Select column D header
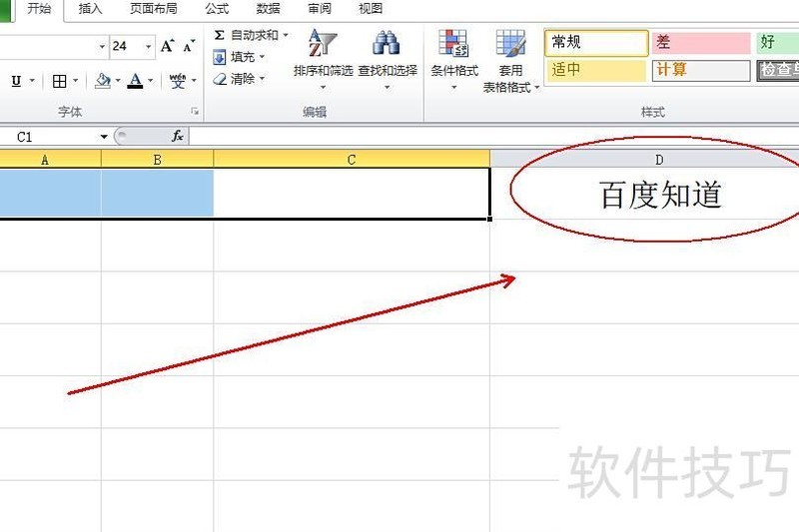The width and height of the screenshot is (799, 532). pos(644,160)
